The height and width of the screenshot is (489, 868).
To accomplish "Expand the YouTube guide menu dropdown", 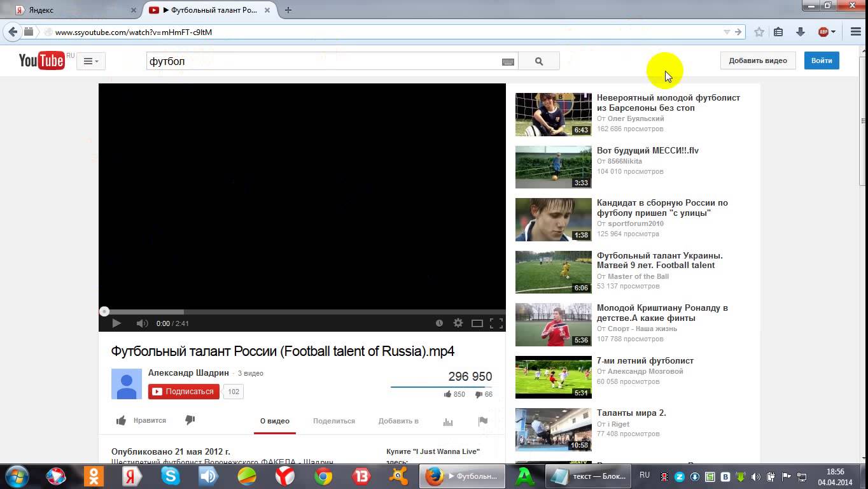I will (91, 61).
